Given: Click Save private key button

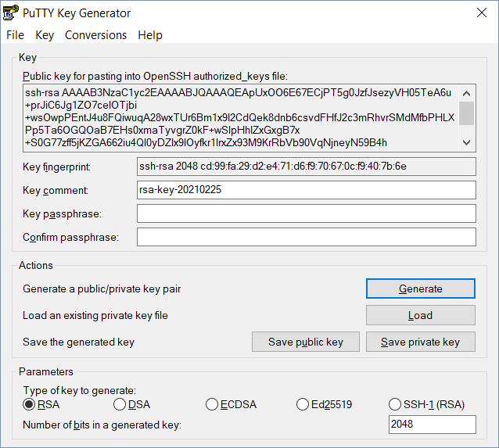Looking at the screenshot, I should (420, 342).
